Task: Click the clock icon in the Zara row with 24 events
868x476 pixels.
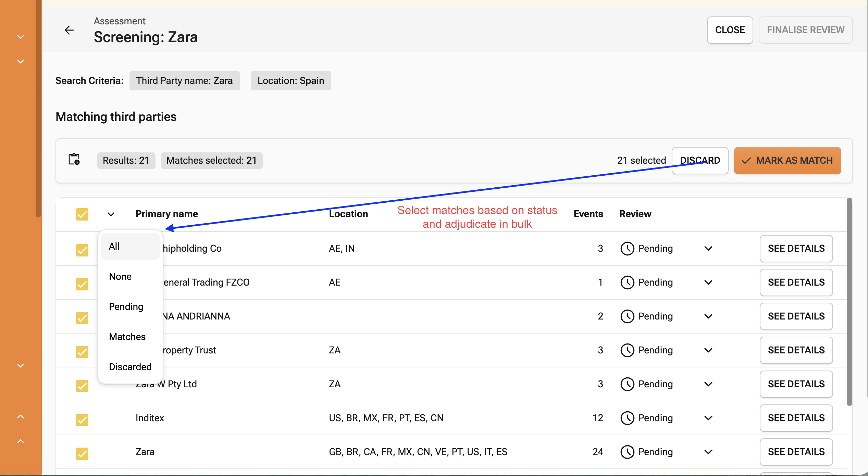Action: pyautogui.click(x=627, y=452)
